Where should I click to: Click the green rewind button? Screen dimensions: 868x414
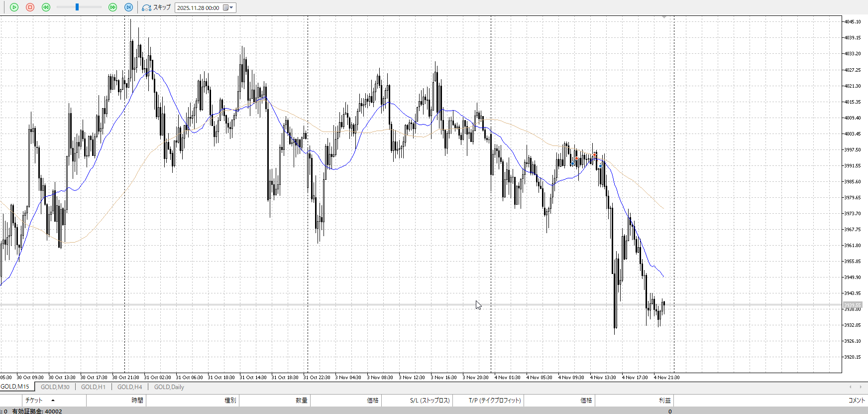pyautogui.click(x=46, y=7)
